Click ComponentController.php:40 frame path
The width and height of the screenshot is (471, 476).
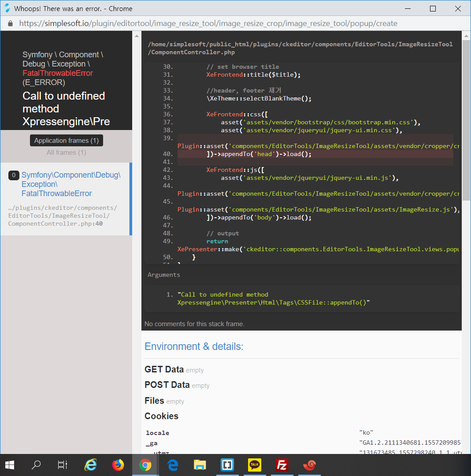click(x=63, y=216)
